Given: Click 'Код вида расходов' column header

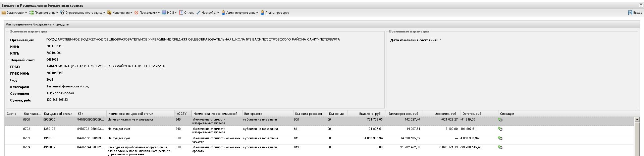Looking at the screenshot, I should 310,114.
